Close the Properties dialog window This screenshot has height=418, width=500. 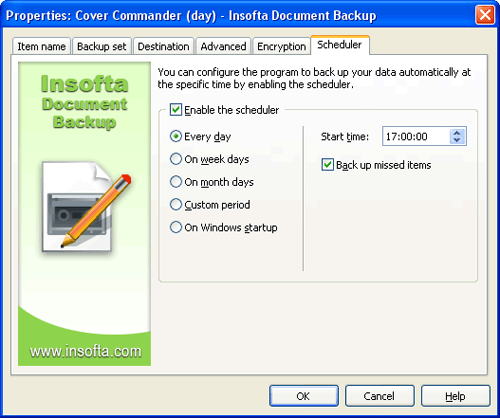point(485,15)
